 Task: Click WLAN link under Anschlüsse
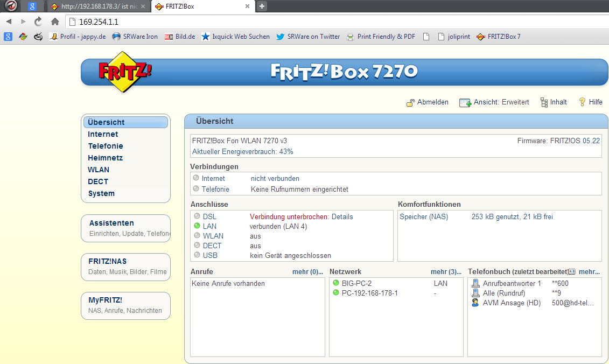click(213, 236)
